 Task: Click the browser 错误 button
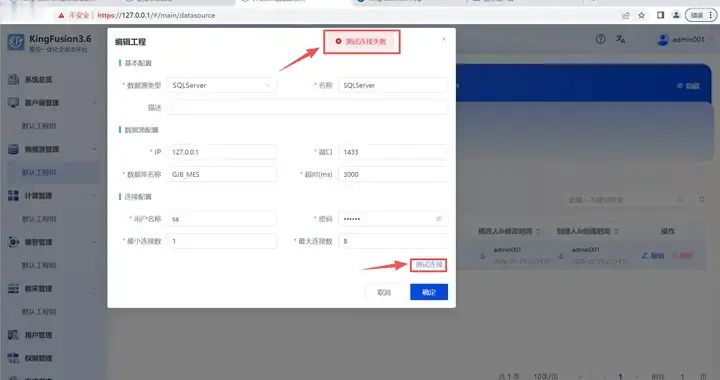click(697, 15)
